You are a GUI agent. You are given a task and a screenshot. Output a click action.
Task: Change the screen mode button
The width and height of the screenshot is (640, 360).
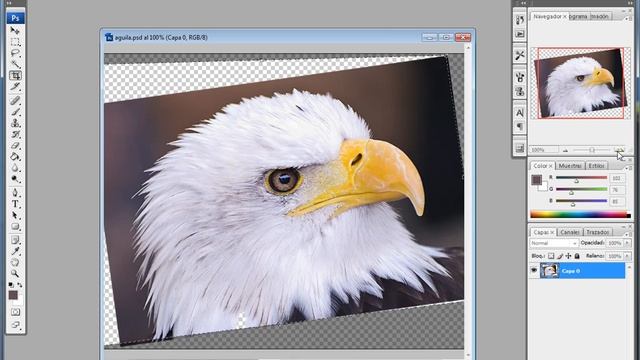coord(16,325)
